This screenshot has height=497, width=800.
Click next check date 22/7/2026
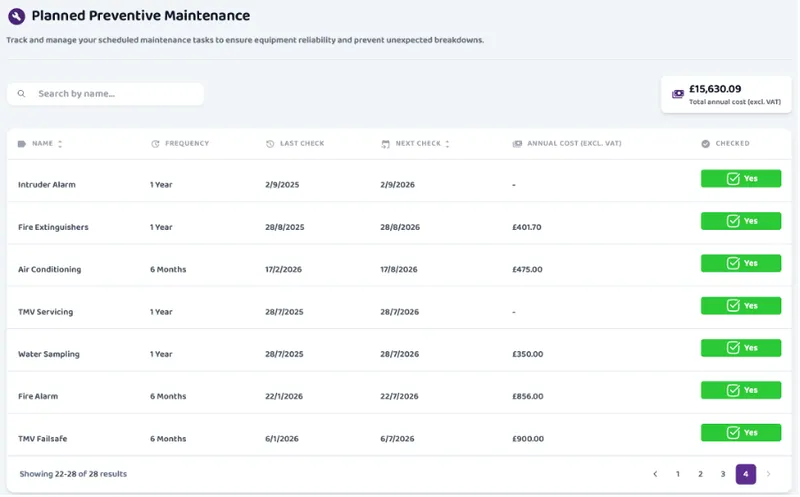(399, 396)
